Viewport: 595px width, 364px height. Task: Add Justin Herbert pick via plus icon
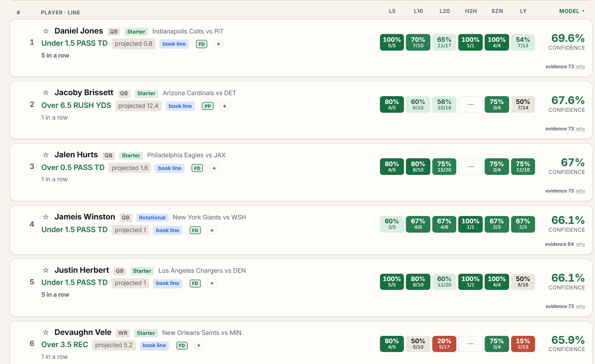212,283
